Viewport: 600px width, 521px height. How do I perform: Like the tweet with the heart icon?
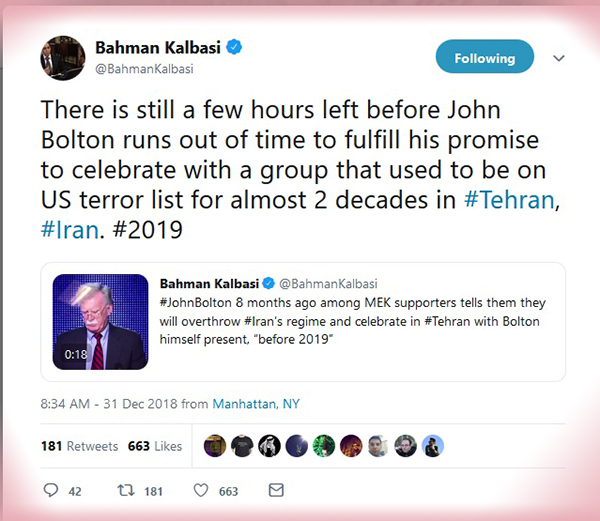200,491
